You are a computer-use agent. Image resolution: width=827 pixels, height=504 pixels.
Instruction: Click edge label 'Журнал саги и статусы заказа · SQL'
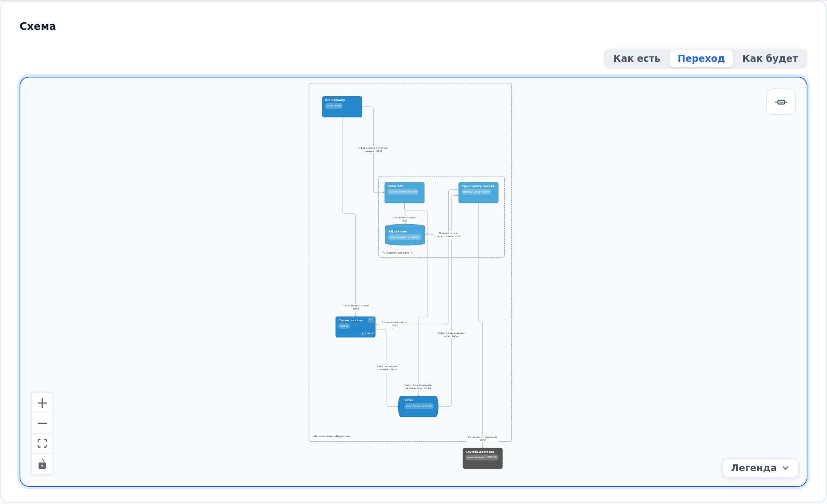(x=448, y=235)
